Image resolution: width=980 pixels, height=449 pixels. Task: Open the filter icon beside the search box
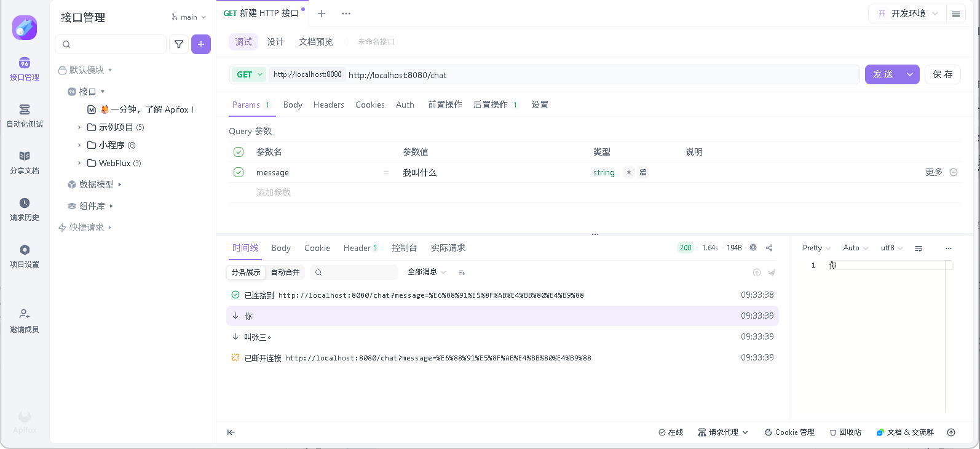click(179, 44)
